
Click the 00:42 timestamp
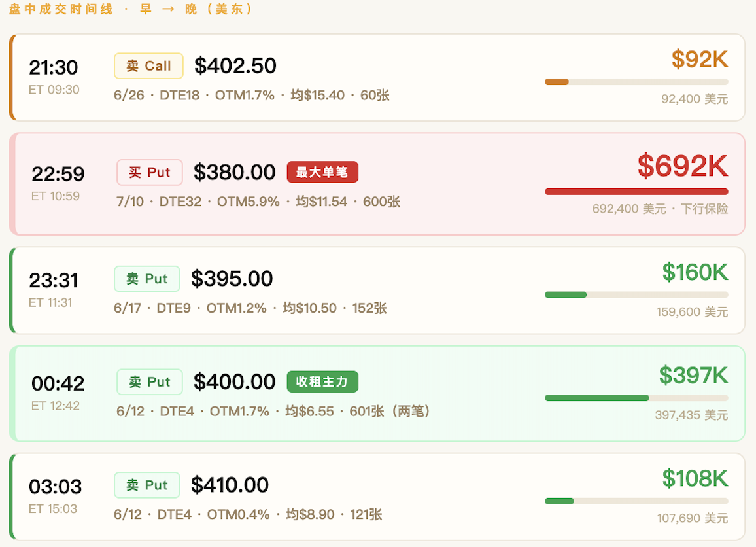58,383
